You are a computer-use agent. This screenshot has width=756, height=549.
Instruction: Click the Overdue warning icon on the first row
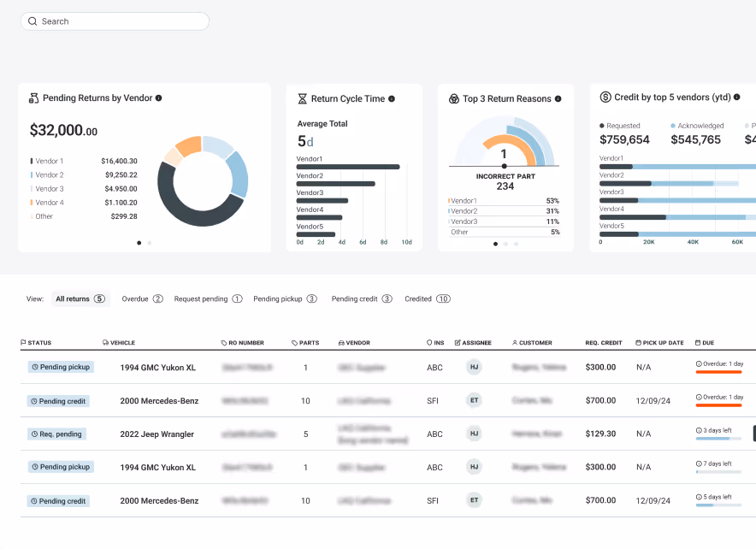coord(699,362)
